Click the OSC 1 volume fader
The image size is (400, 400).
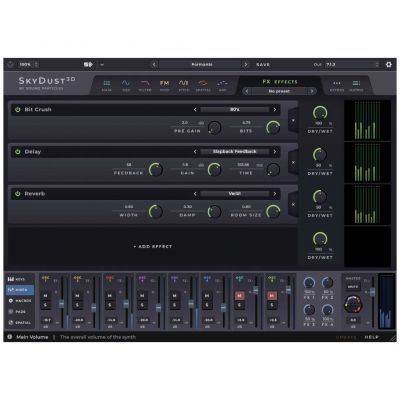(62, 304)
